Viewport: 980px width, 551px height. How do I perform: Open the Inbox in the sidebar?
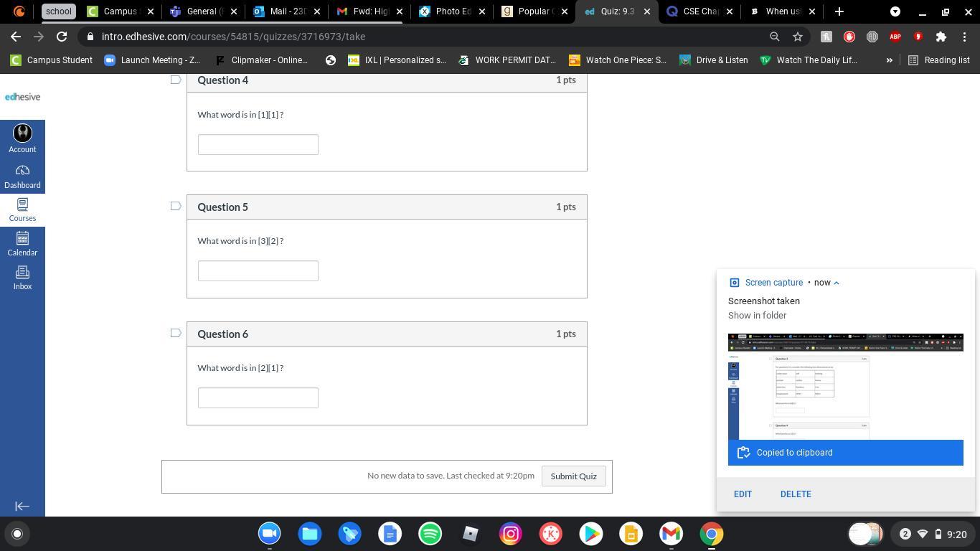22,278
